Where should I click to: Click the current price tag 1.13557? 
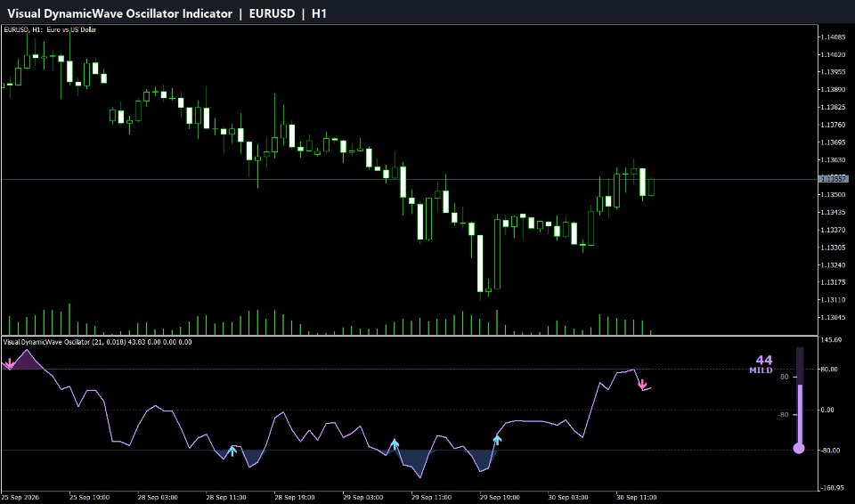click(x=834, y=179)
